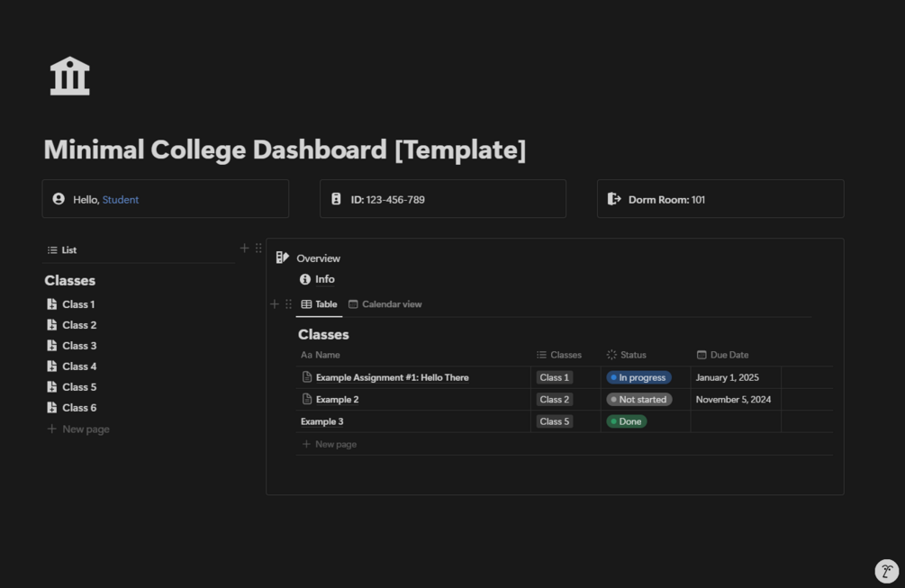This screenshot has height=588, width=905.
Task: Open the List view dropdown
Action: [x=62, y=250]
